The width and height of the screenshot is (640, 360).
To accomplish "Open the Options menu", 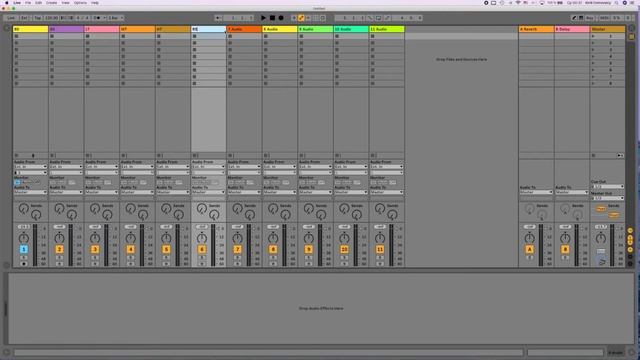I will tap(80, 3).
